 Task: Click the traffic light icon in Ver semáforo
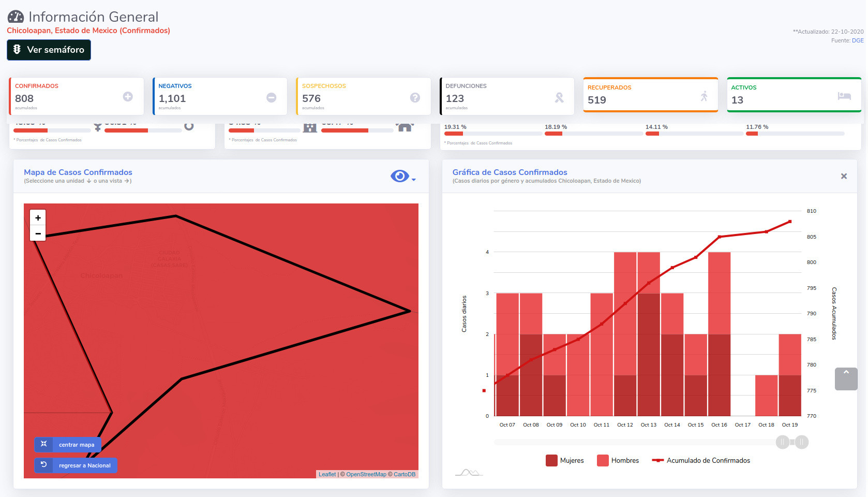click(x=17, y=49)
